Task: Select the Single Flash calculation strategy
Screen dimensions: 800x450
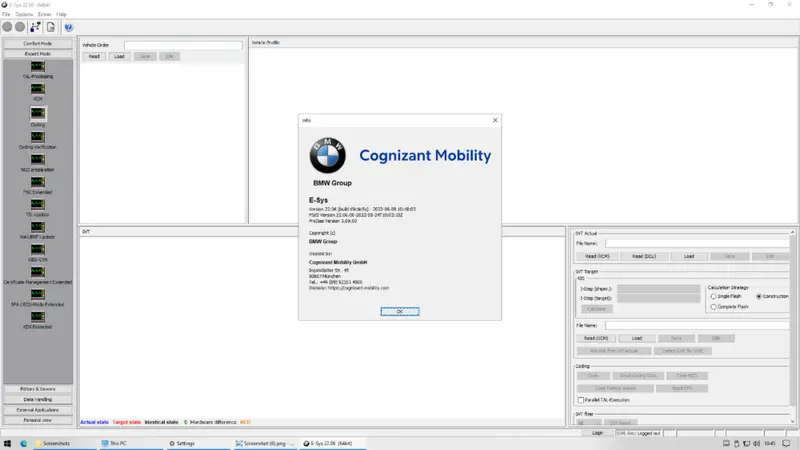Action: pos(713,296)
